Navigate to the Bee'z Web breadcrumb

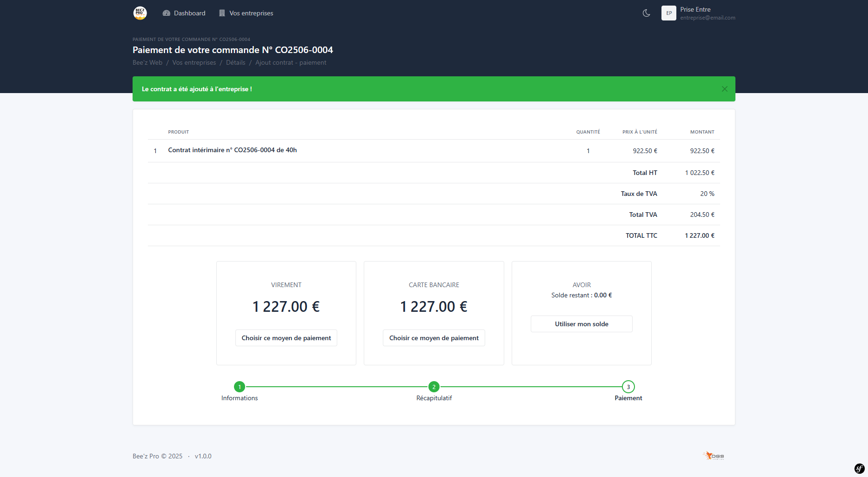[x=147, y=62]
